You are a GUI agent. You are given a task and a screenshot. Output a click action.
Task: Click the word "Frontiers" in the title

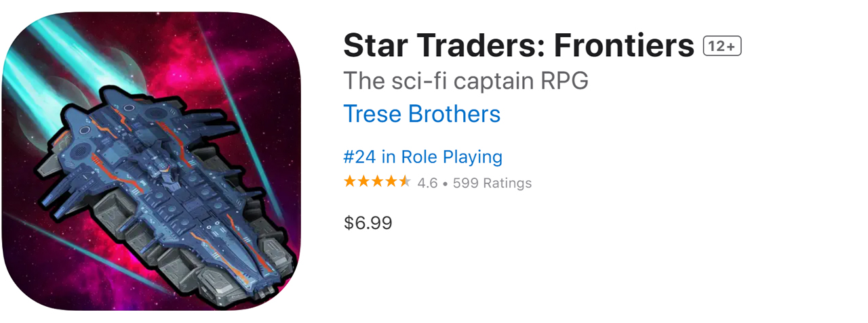[x=624, y=46]
